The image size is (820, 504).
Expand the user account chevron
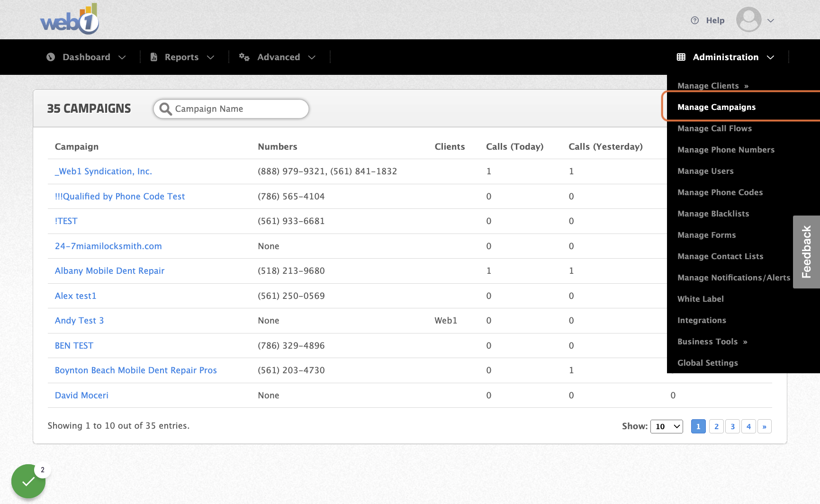pos(771,20)
